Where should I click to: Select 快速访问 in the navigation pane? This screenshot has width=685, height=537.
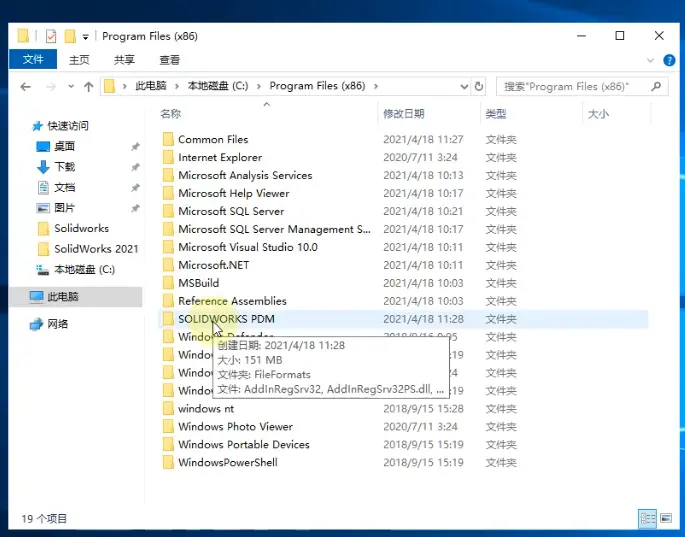pyautogui.click(x=68, y=126)
